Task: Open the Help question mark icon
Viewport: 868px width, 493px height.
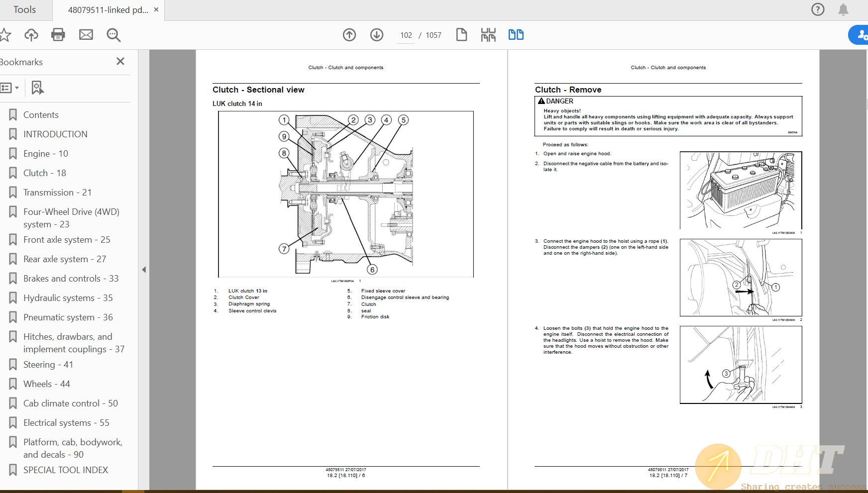Action: pos(818,9)
